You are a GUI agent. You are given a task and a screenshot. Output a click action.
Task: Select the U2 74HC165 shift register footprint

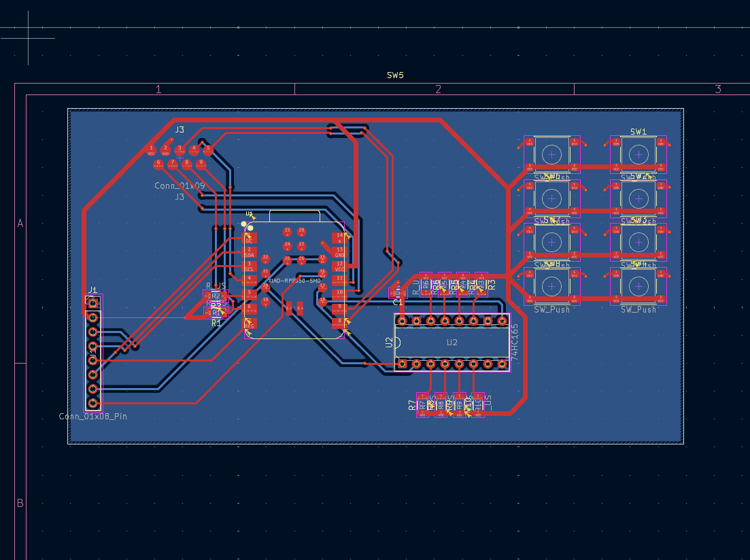click(450, 342)
